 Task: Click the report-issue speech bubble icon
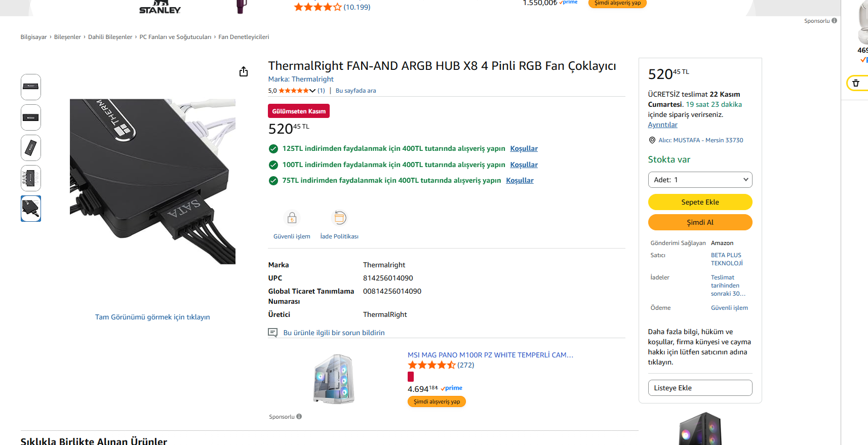(x=272, y=333)
